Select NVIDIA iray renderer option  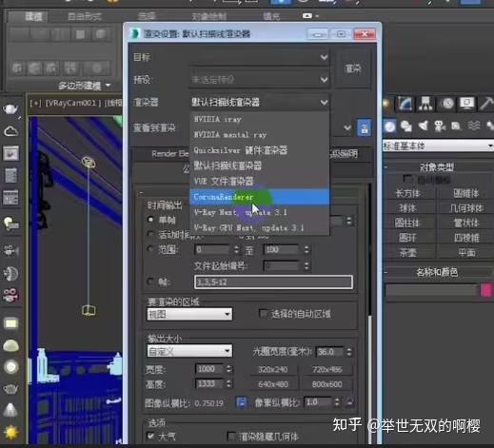259,119
